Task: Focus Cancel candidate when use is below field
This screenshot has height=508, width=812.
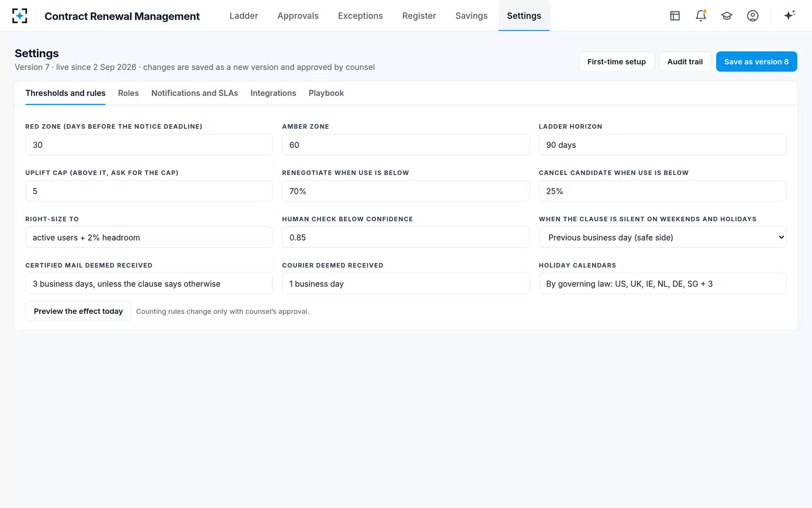Action: pyautogui.click(x=663, y=191)
